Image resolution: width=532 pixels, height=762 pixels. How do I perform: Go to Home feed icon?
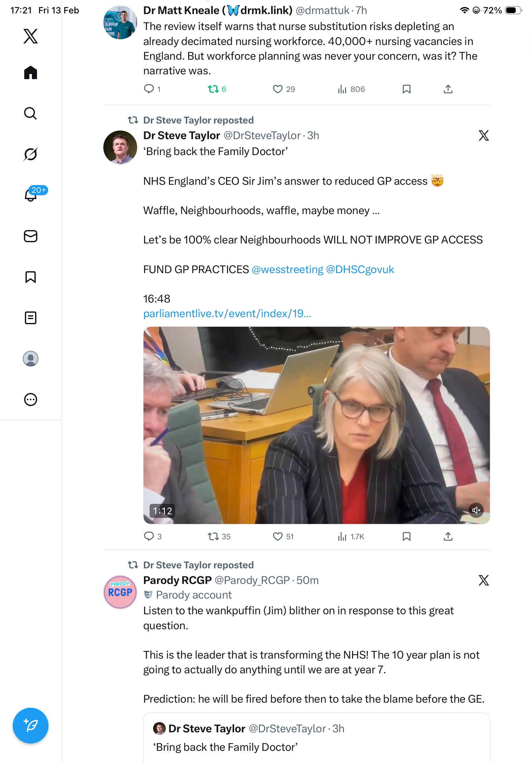tap(31, 72)
